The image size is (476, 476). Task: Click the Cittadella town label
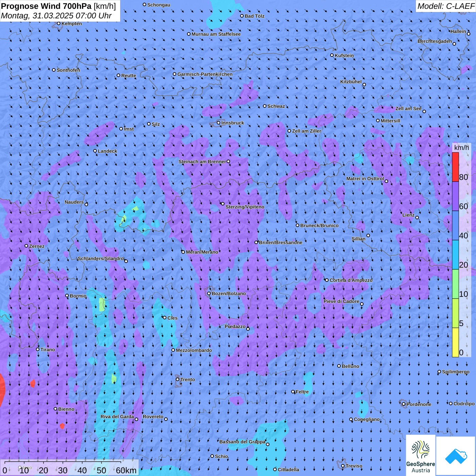point(289,470)
